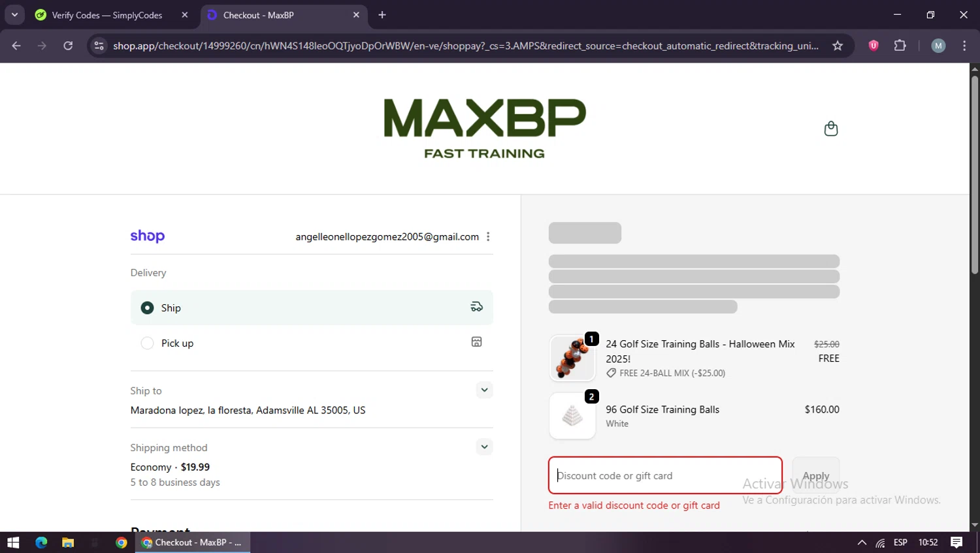Open account options next to email

coord(488,237)
